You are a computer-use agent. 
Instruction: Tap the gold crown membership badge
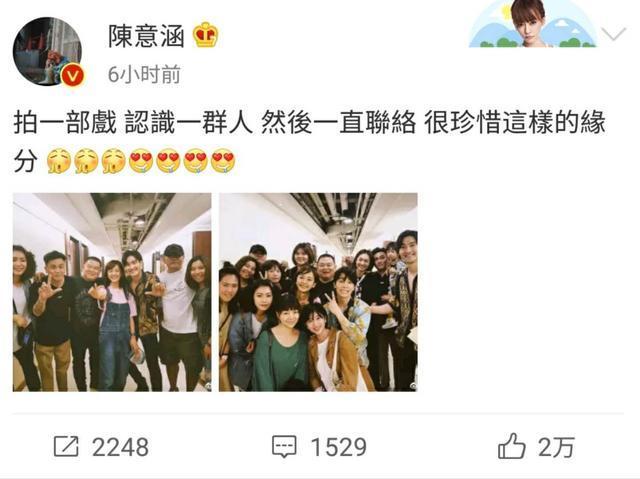[205, 35]
